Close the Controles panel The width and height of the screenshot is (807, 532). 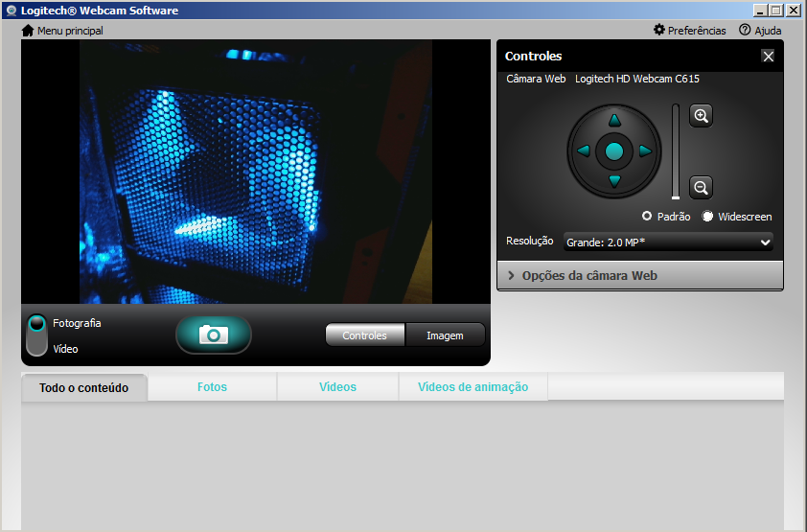click(x=768, y=57)
